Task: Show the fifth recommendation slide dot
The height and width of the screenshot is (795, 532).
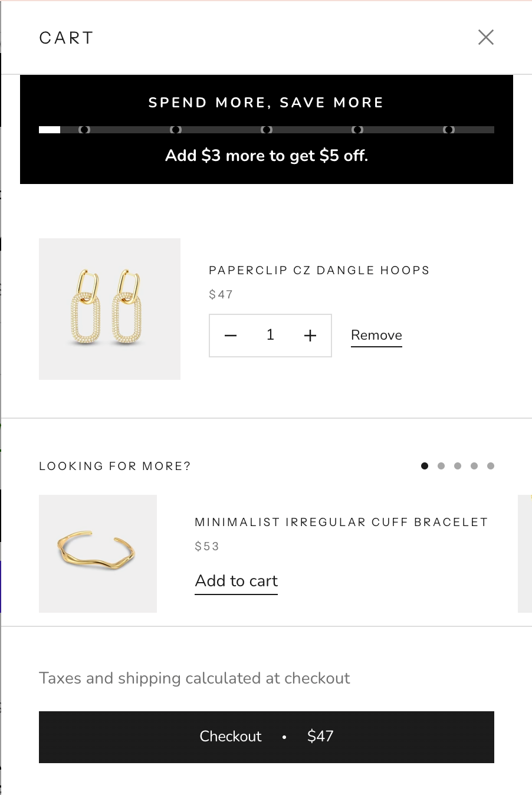Action: pyautogui.click(x=491, y=466)
